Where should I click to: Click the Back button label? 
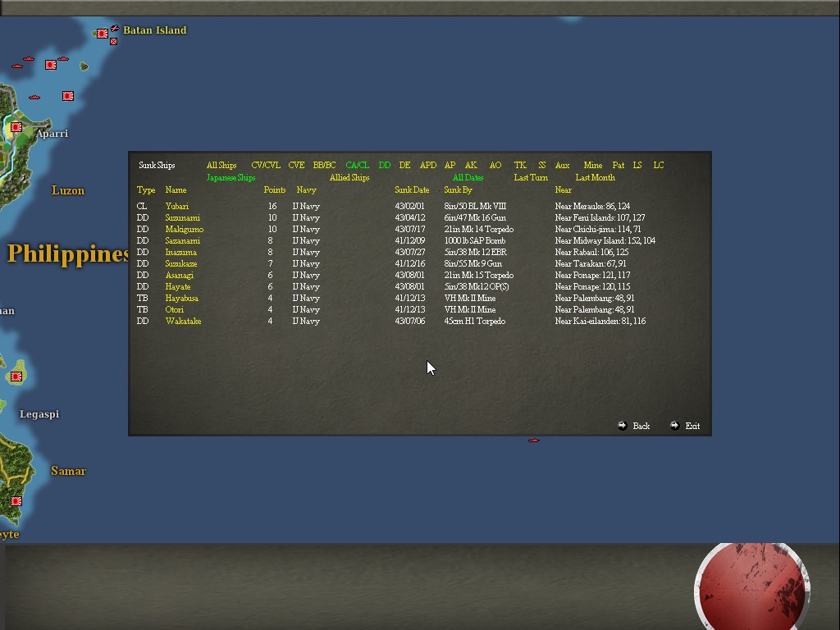641,426
